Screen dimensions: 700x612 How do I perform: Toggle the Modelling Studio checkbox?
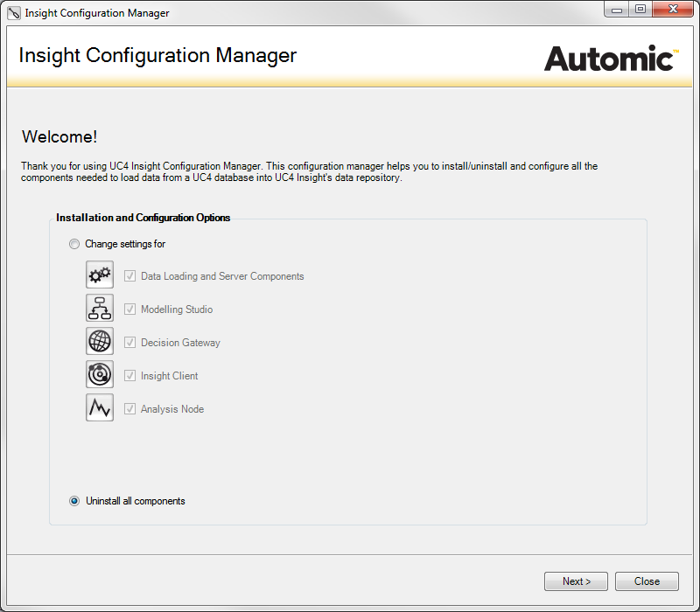(x=129, y=309)
